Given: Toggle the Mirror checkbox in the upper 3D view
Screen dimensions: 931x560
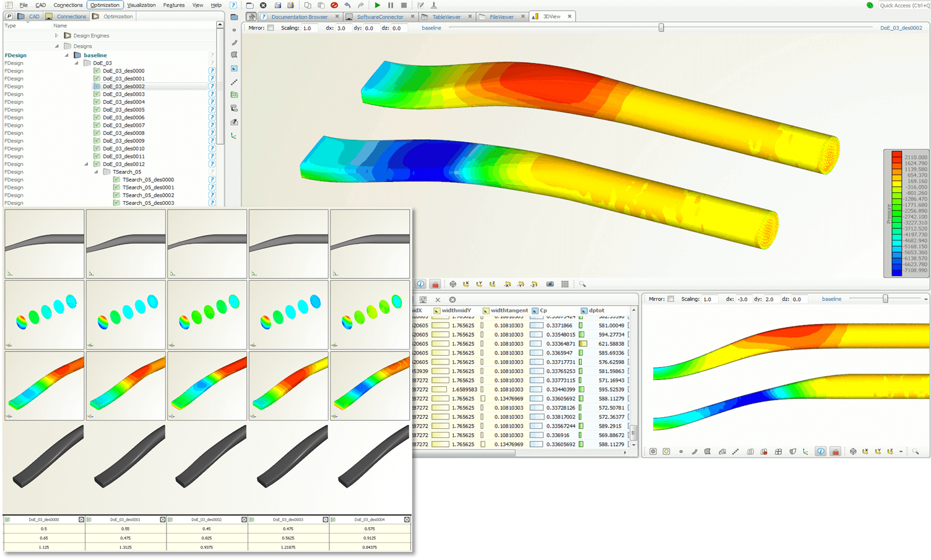Looking at the screenshot, I should pyautogui.click(x=271, y=28).
